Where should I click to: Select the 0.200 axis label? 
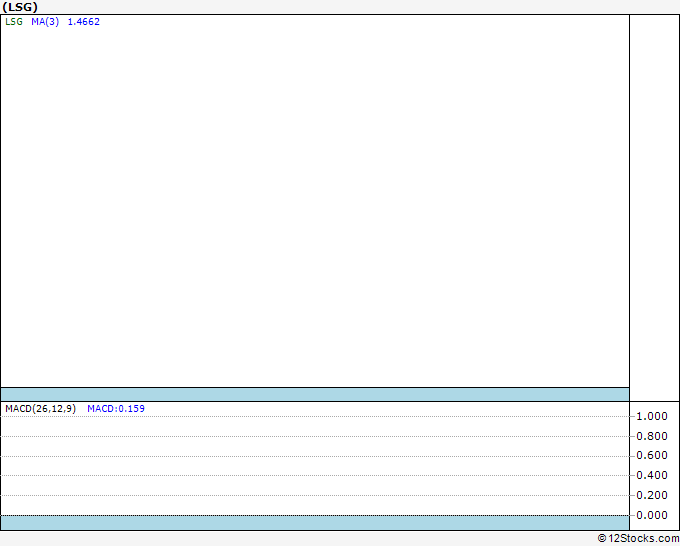(652, 495)
